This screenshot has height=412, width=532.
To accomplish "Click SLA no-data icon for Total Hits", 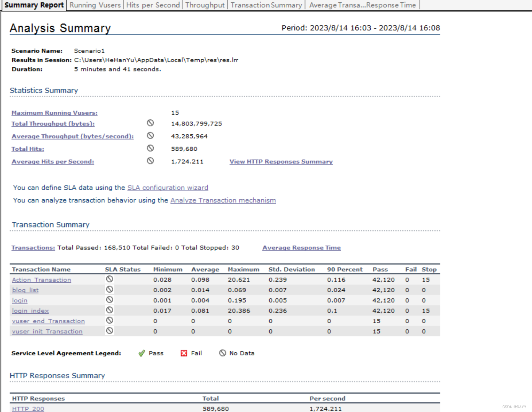I will point(150,148).
